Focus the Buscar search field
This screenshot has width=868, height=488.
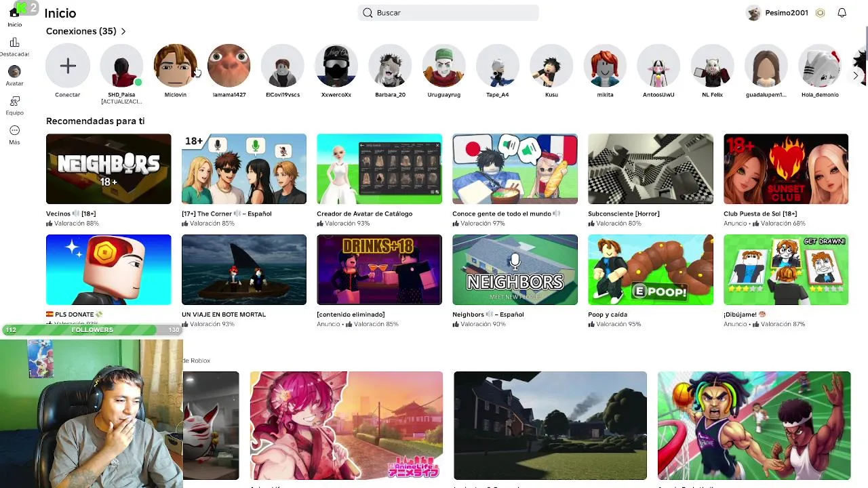pos(448,13)
